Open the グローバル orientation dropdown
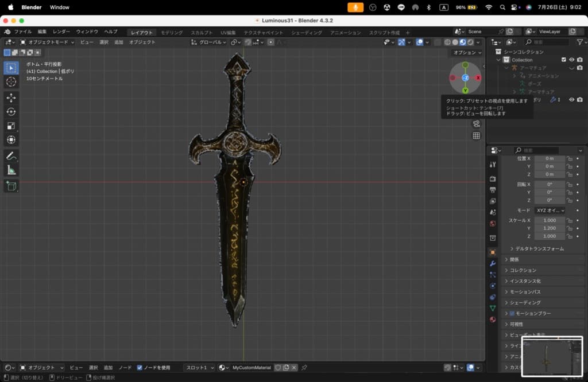Screen dimensions: 588x382 click(210, 42)
